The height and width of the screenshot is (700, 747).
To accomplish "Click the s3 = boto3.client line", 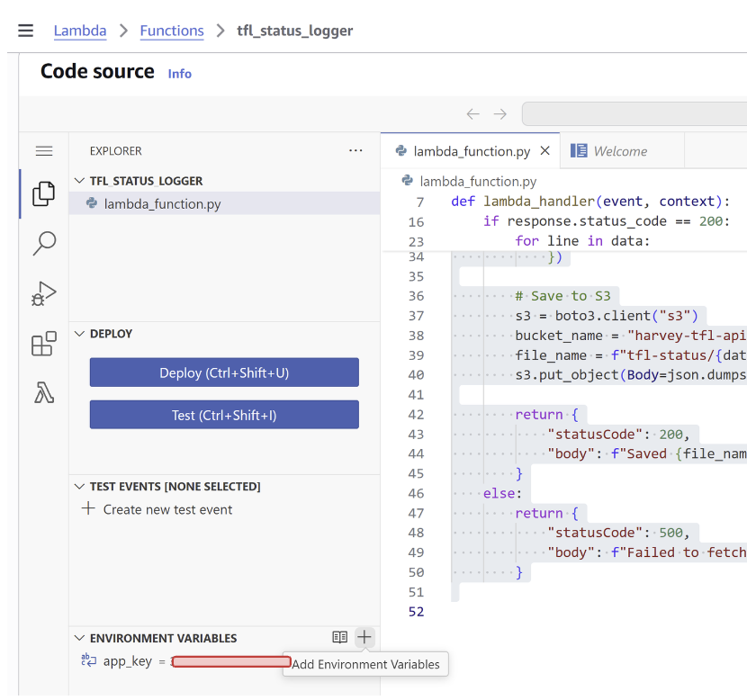I will click(606, 316).
